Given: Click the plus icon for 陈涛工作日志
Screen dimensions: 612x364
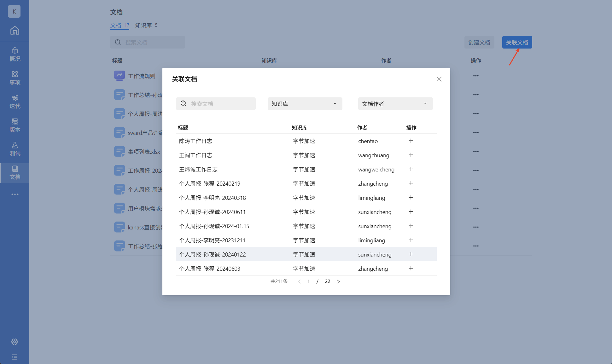Looking at the screenshot, I should (411, 141).
